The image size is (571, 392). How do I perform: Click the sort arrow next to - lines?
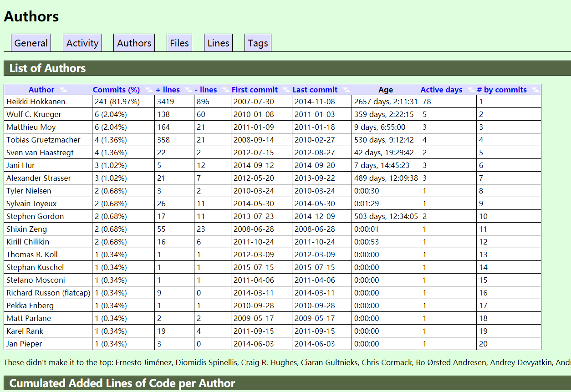[225, 90]
